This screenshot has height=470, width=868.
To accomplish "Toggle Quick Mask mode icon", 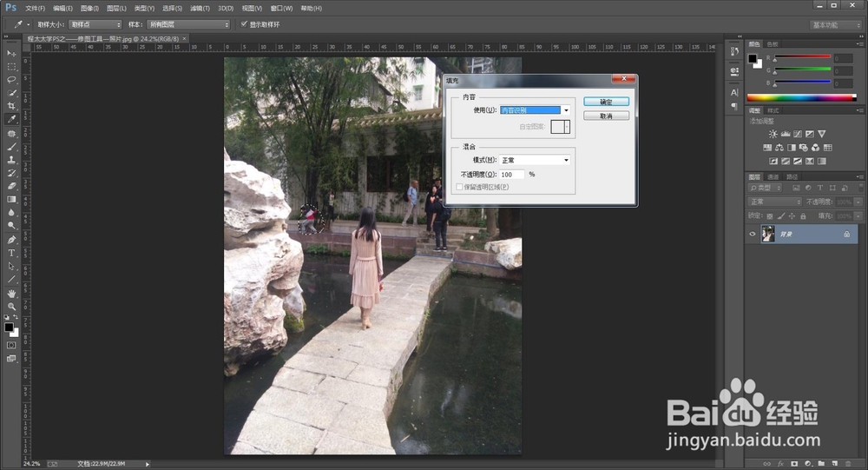I will pos(11,345).
